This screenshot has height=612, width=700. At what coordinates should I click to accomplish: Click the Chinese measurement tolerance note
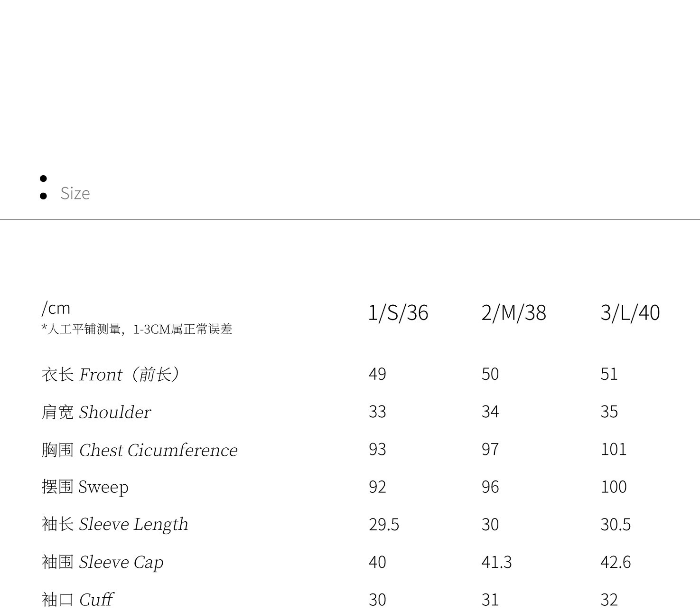(x=137, y=329)
